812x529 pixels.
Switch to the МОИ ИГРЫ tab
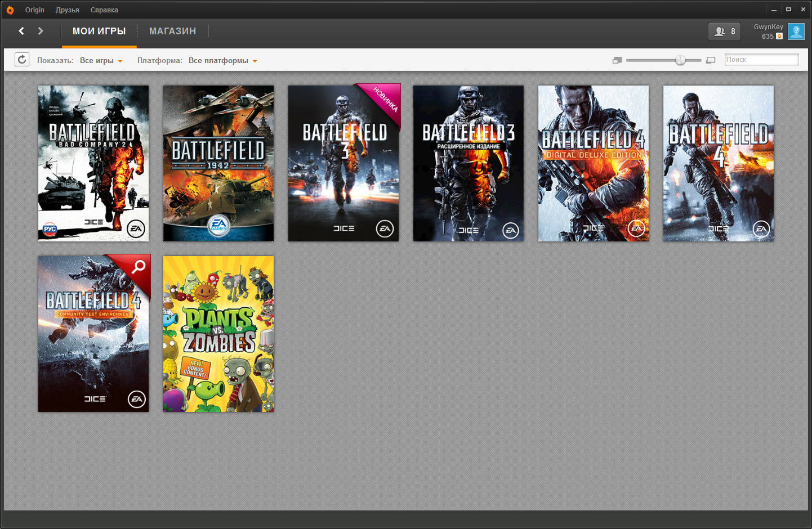pos(99,32)
